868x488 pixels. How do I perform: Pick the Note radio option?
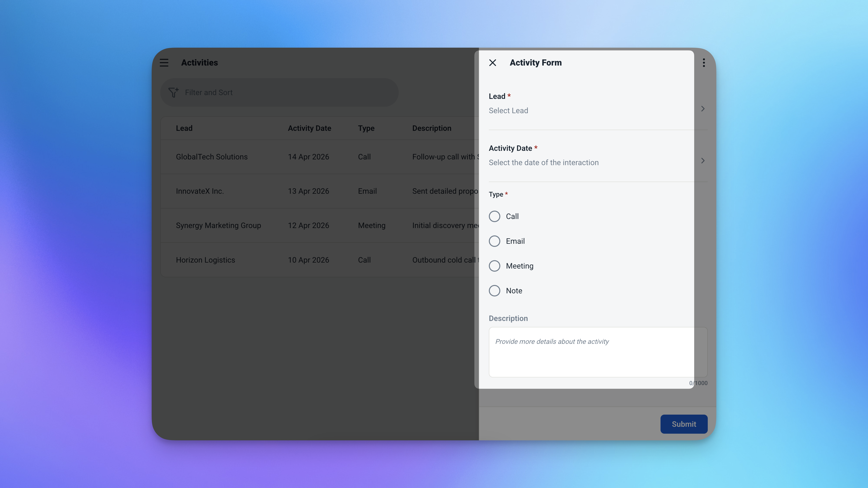[494, 291]
